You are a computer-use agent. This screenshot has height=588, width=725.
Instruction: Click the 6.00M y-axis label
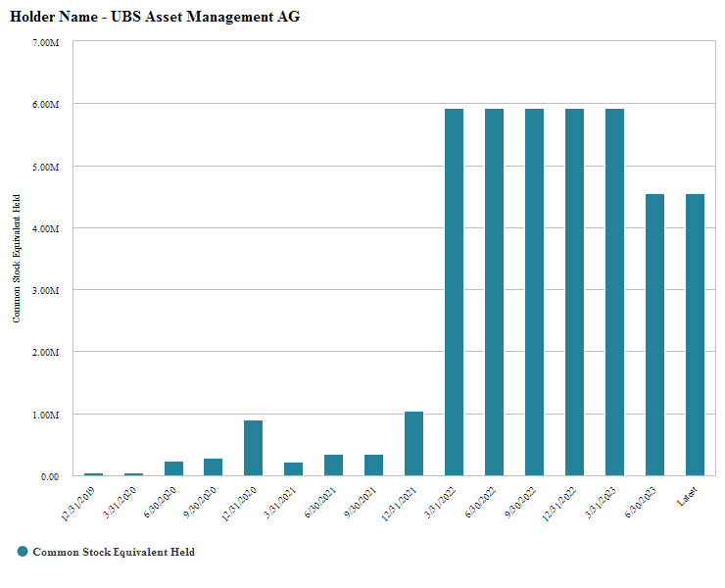(45, 105)
